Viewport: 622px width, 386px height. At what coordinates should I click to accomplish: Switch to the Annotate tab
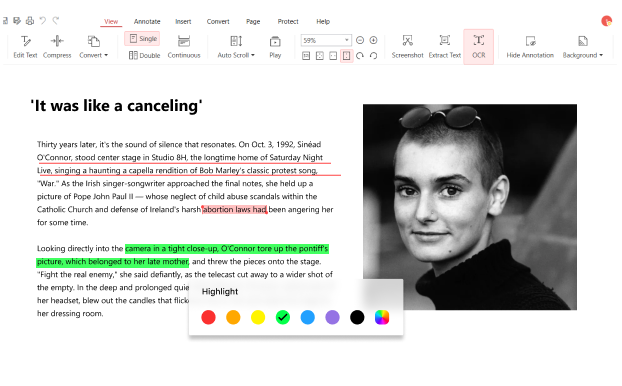click(147, 21)
